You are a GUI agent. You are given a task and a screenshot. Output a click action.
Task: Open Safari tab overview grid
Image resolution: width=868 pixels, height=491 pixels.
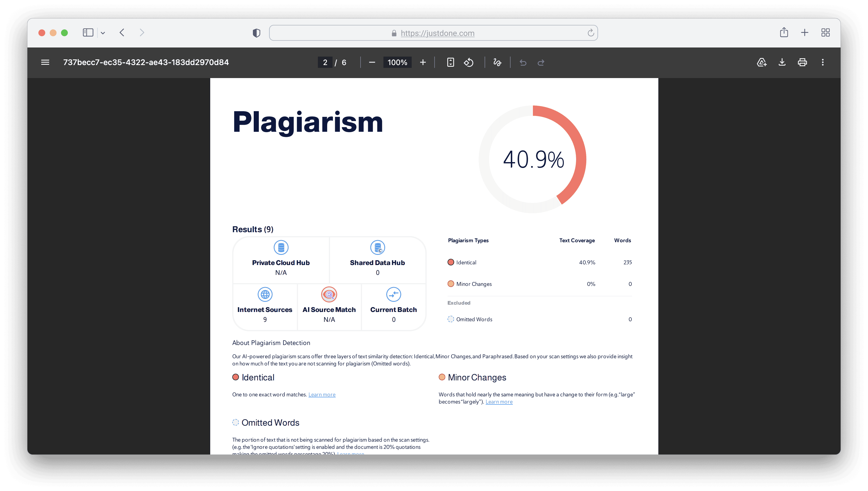tap(826, 33)
